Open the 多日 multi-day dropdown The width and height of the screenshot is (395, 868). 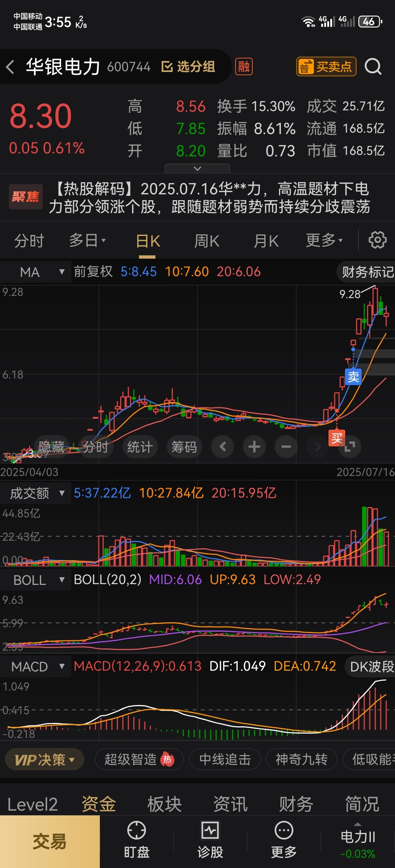pyautogui.click(x=87, y=240)
